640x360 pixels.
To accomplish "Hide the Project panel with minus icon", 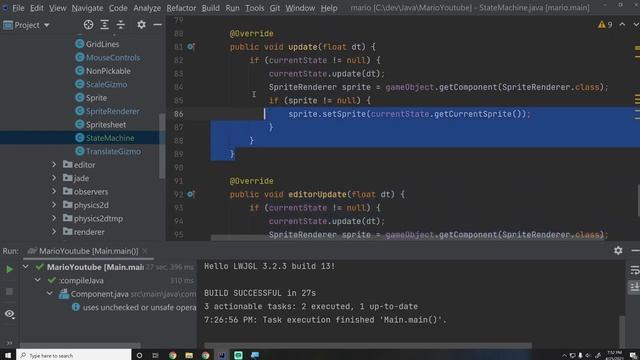I will pos(157,25).
